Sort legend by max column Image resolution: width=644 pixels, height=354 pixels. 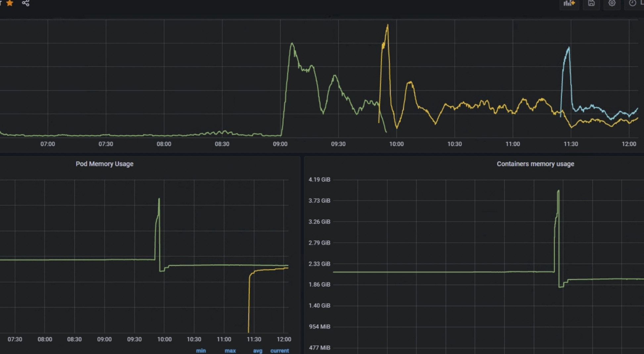coord(230,350)
